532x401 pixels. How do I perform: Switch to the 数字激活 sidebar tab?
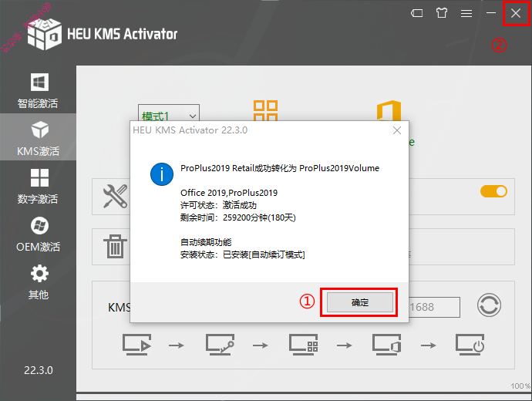(x=38, y=186)
